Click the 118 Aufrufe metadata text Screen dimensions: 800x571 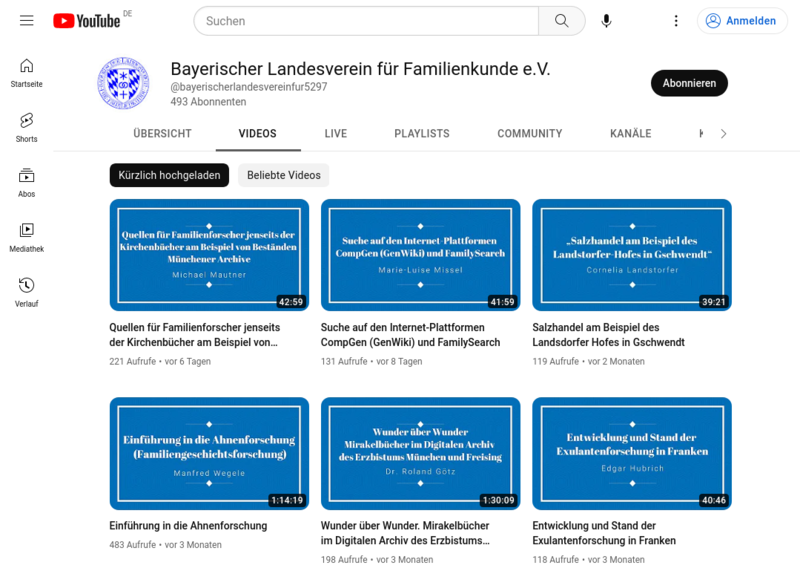[x=556, y=559]
